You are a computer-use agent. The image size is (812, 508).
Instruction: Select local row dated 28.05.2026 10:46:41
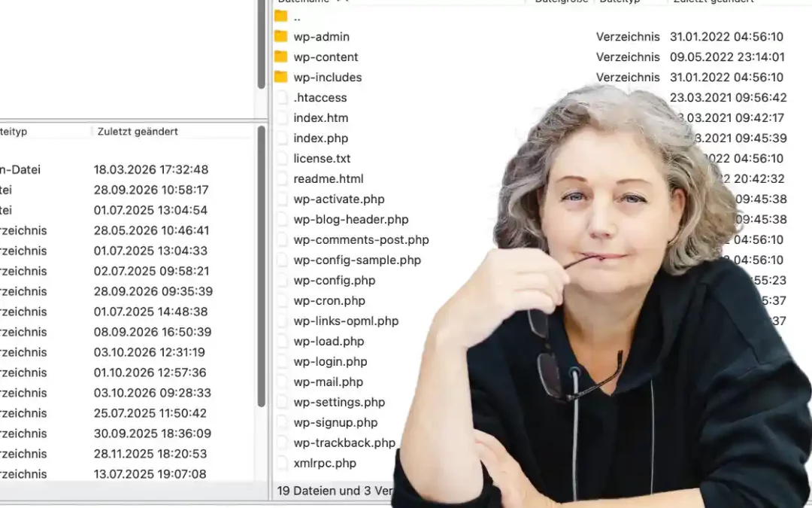tap(151, 230)
